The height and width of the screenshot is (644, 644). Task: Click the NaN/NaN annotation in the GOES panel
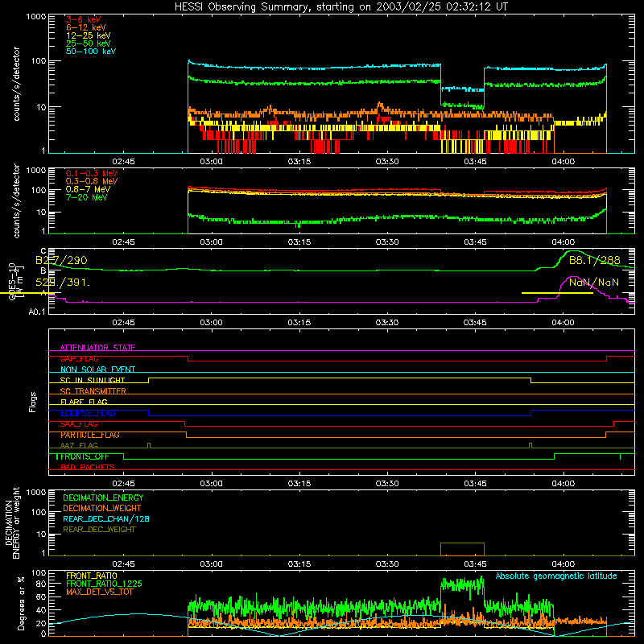click(x=593, y=283)
